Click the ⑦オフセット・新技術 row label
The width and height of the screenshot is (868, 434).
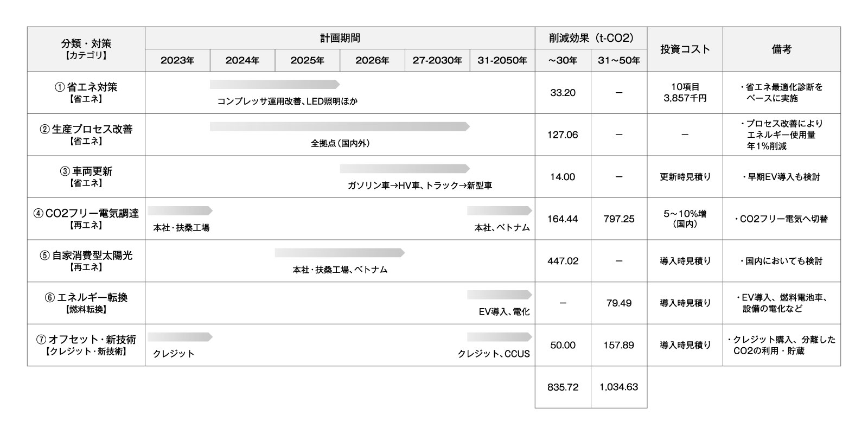click(86, 345)
